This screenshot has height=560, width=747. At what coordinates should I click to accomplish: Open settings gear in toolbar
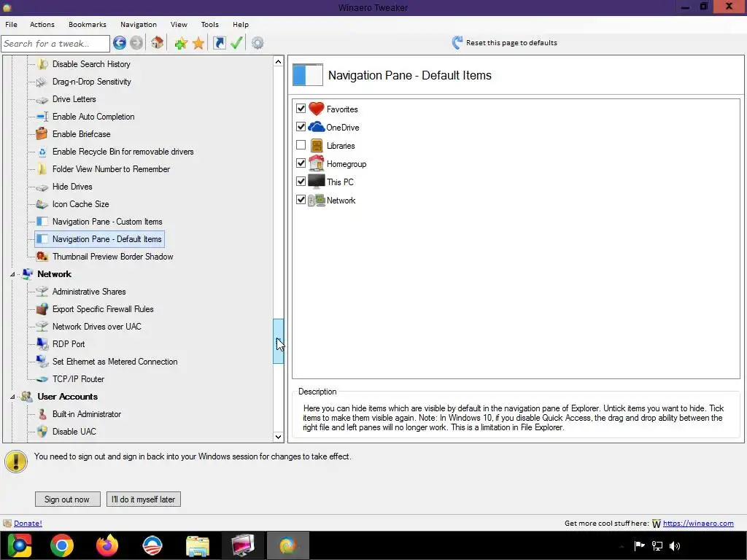pos(258,43)
